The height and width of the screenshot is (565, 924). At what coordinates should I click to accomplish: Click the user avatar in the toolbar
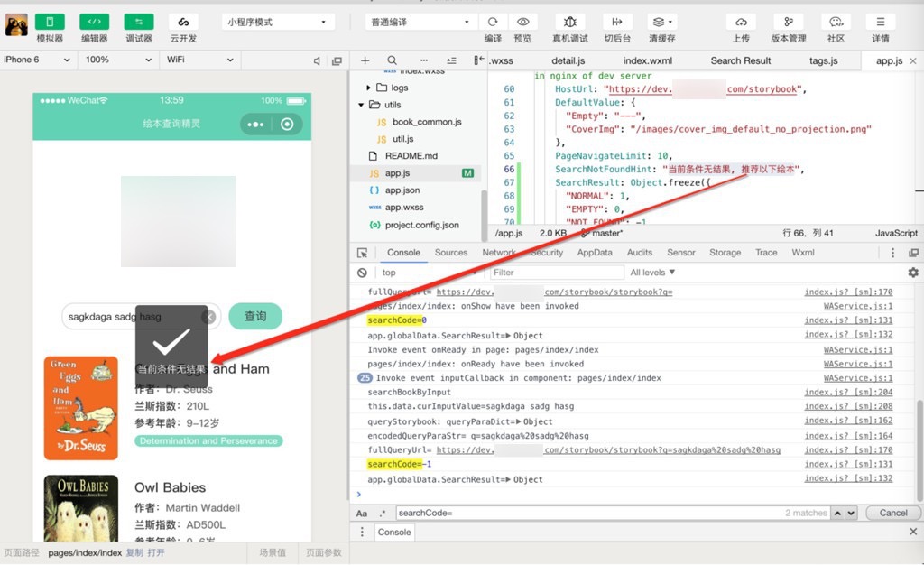pyautogui.click(x=16, y=26)
